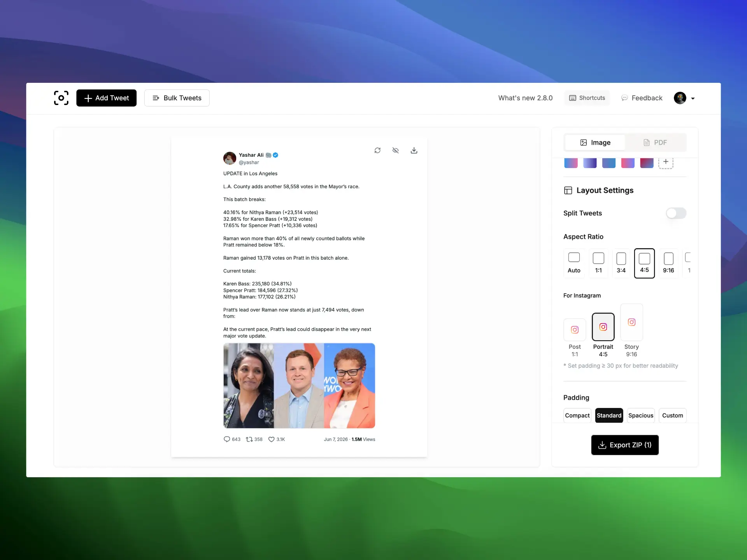747x560 pixels.
Task: Switch to the PDF tab
Action: pyautogui.click(x=655, y=143)
